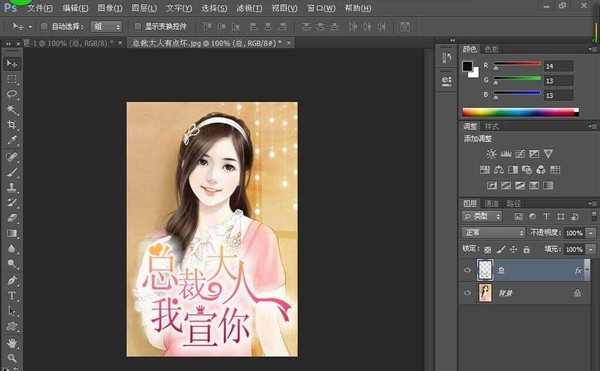Open the 滤镜(T) menu
Screen dimensions: 600x371
click(x=249, y=8)
